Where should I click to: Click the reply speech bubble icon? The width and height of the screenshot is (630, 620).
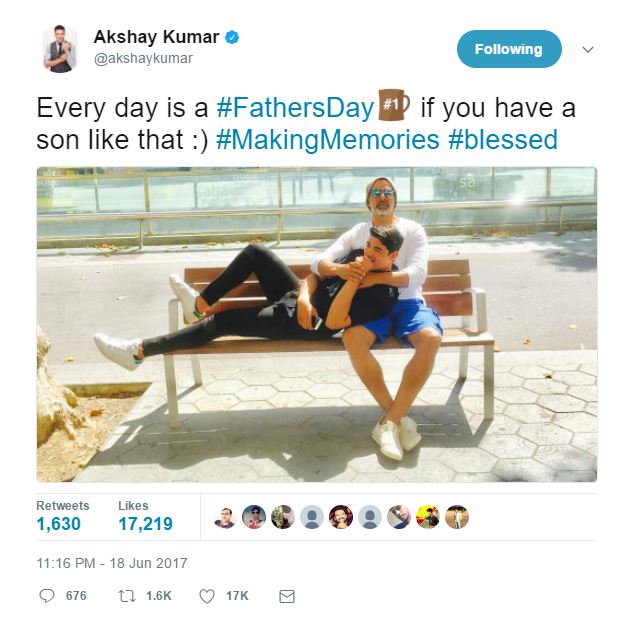click(47, 595)
